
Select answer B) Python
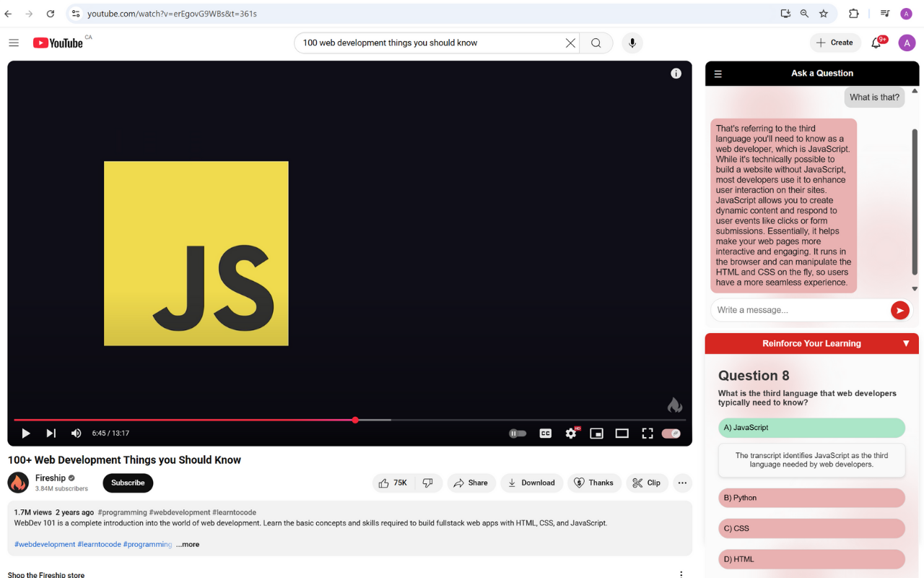811,498
